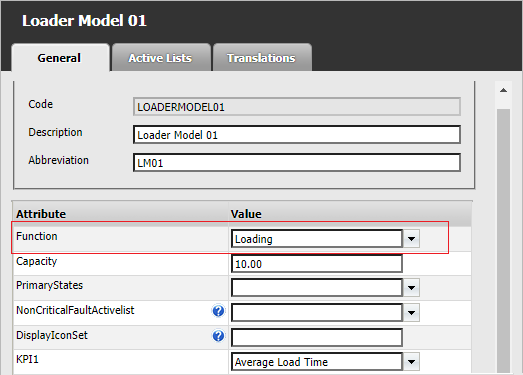Select the General tab

[x=60, y=57]
